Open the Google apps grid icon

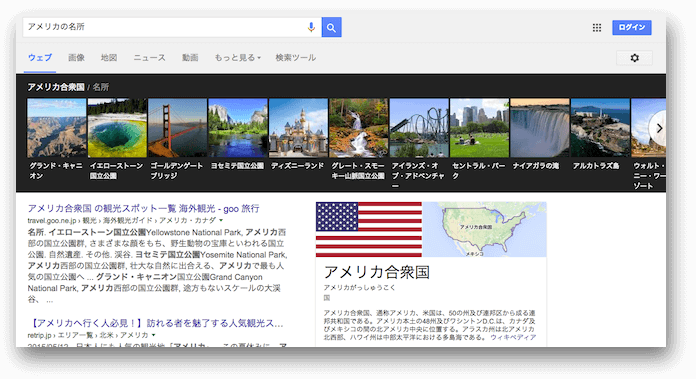[x=597, y=28]
